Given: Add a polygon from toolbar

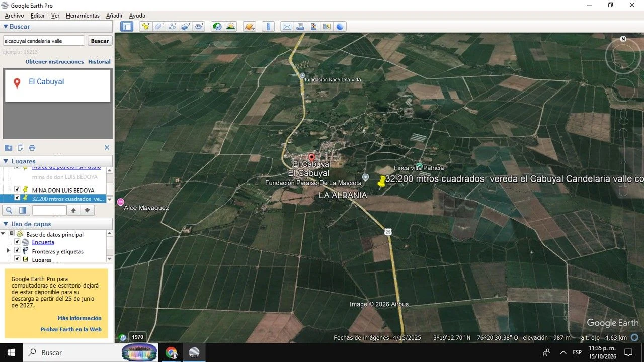Looking at the screenshot, I should click(x=159, y=26).
